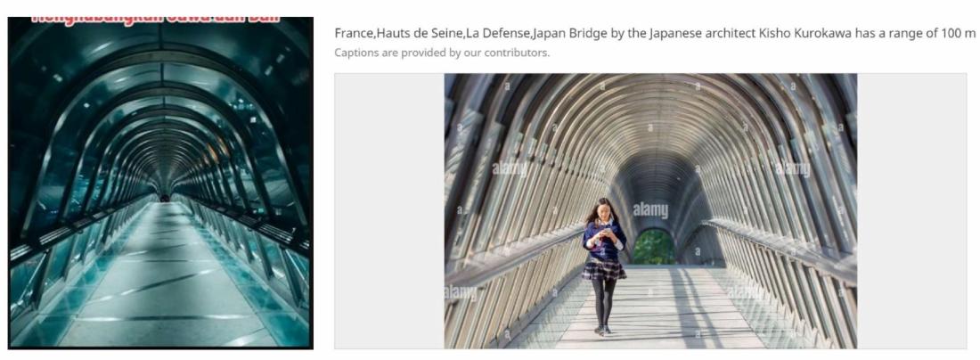Click the girl walking on the bridge
The image size is (980, 360).
point(604,266)
